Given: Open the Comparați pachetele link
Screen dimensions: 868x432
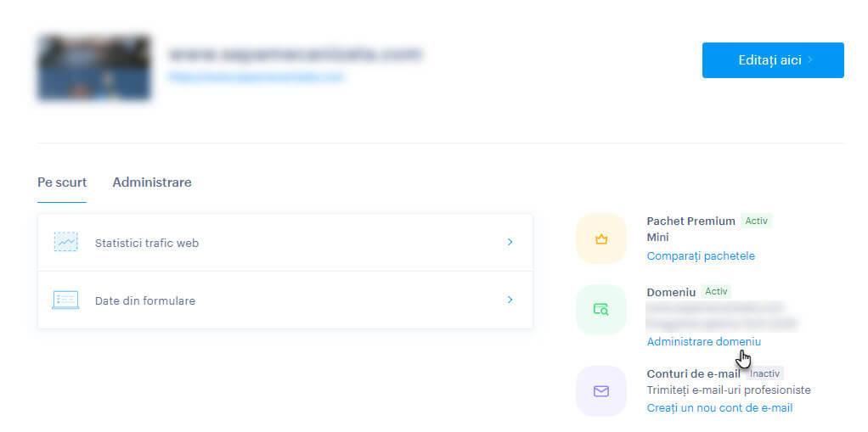Looking at the screenshot, I should [x=701, y=256].
